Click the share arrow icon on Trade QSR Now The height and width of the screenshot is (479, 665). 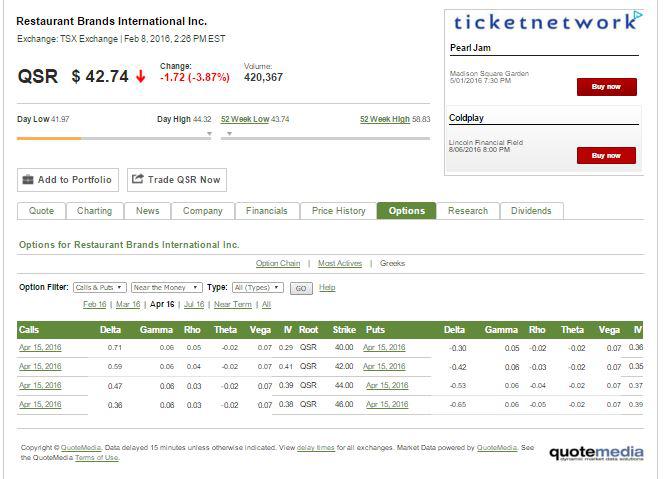point(137,180)
